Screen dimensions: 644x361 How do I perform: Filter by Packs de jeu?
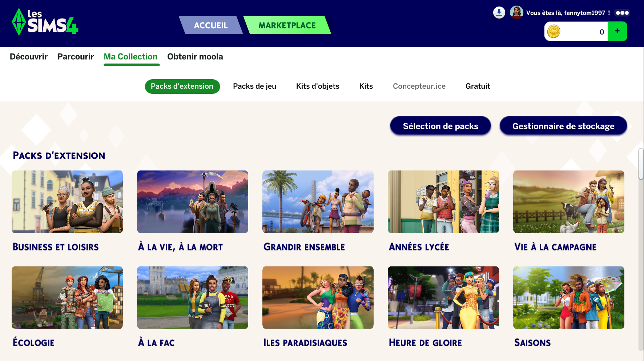(x=254, y=86)
